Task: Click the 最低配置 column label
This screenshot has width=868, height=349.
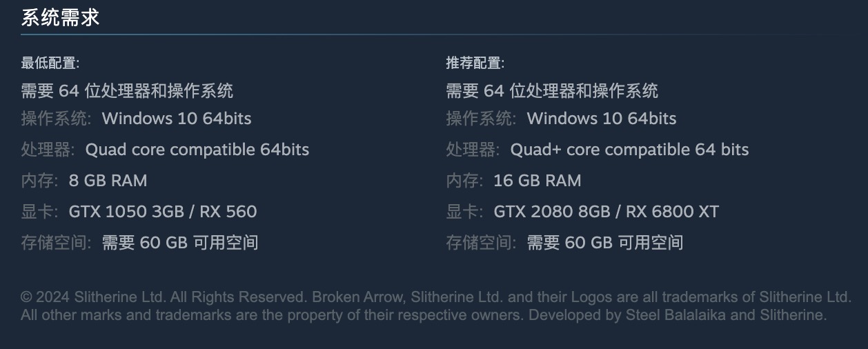Action: [x=50, y=63]
